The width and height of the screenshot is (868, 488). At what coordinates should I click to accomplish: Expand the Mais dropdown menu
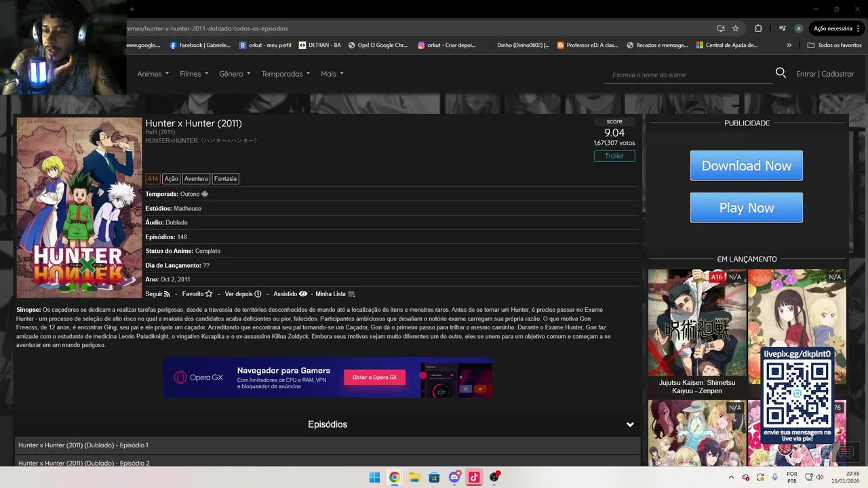coord(332,73)
